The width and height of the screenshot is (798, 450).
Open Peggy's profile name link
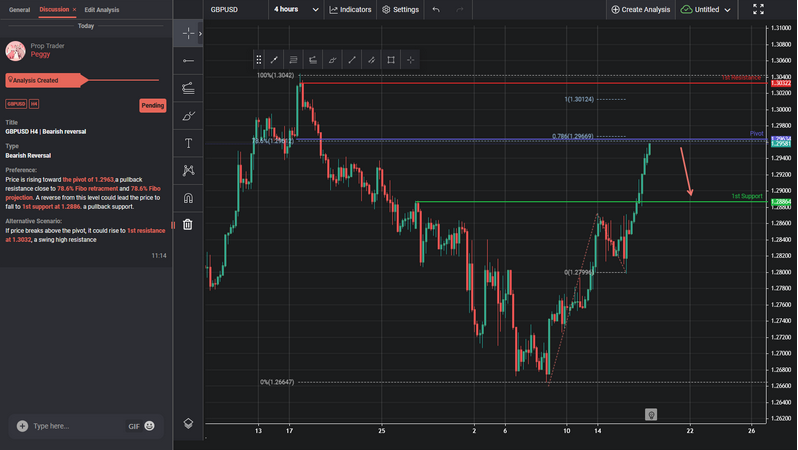coord(40,54)
